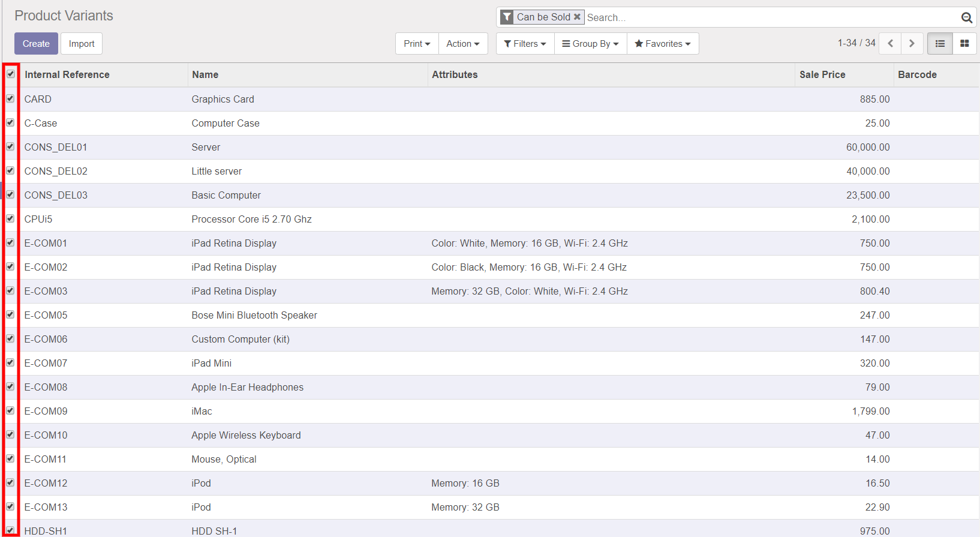Click the 1,799.00 sale price
Image resolution: width=980 pixels, height=537 pixels.
[x=871, y=411]
